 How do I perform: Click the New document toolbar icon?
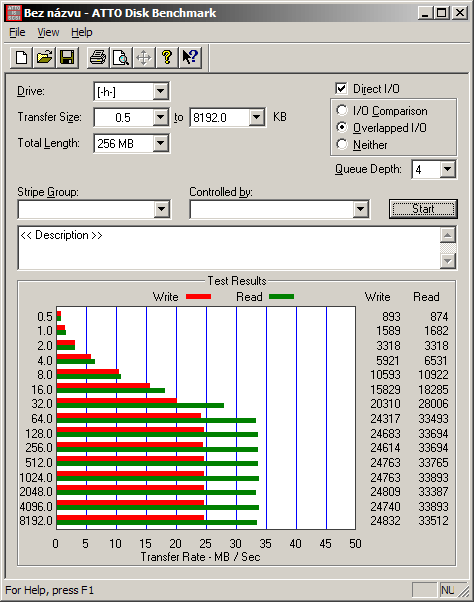tap(21, 58)
